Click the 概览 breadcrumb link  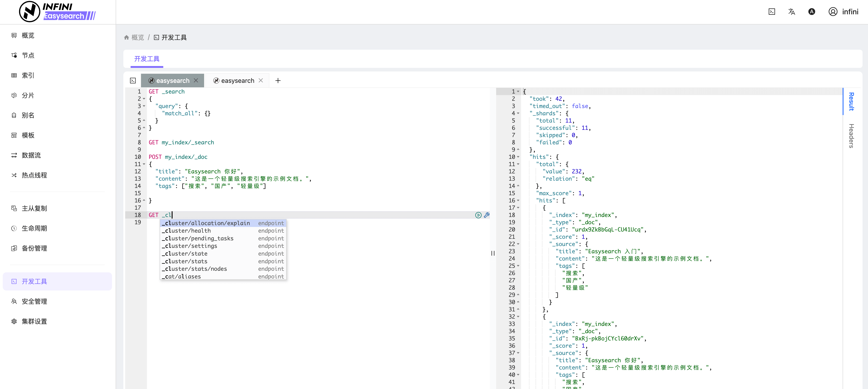coord(137,37)
